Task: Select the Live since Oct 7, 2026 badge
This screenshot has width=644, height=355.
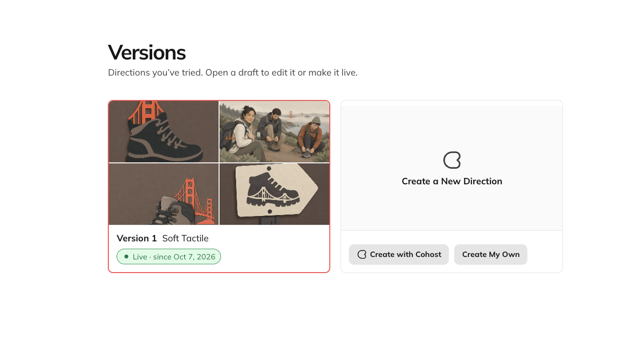Action: tap(169, 256)
